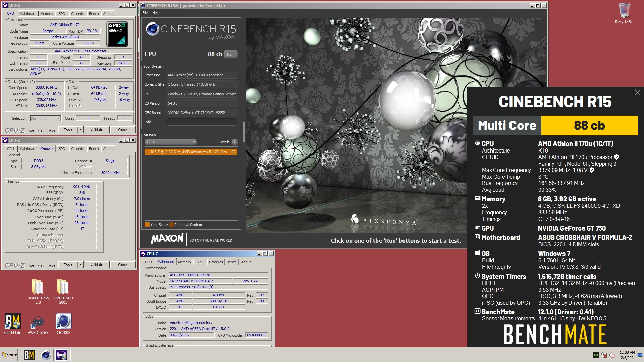This screenshot has width=644, height=362.
Task: Launch the CB 2003 desktop shortcut
Action: point(63,324)
